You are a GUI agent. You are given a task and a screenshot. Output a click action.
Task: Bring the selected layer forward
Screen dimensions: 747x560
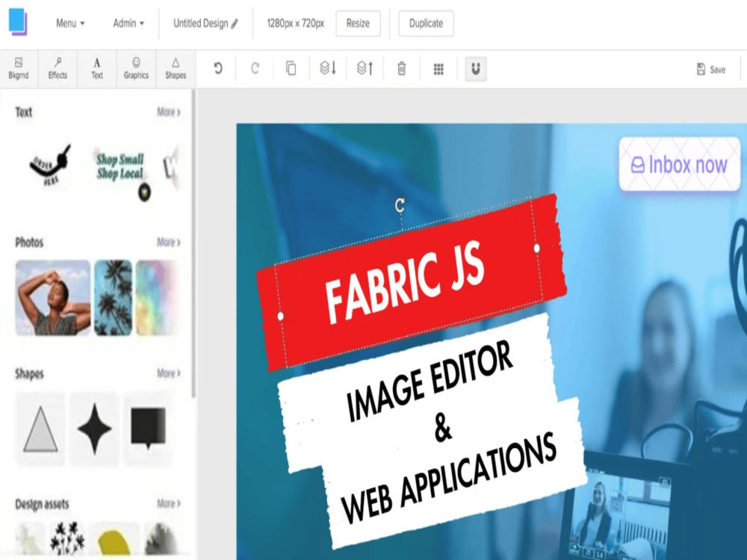click(x=365, y=69)
